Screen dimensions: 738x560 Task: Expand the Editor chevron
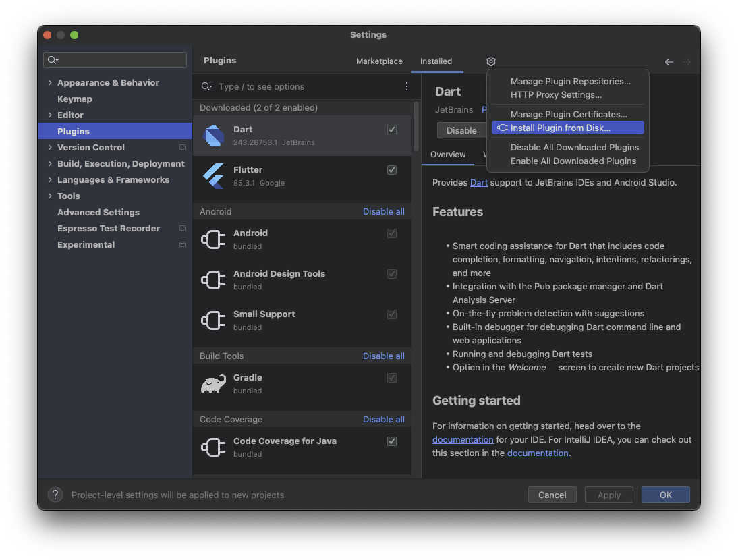[x=50, y=115]
